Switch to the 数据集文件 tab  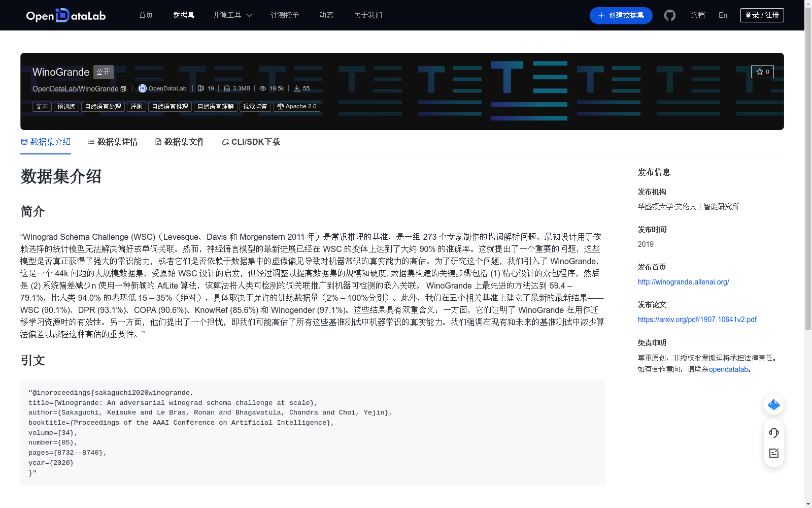click(180, 142)
